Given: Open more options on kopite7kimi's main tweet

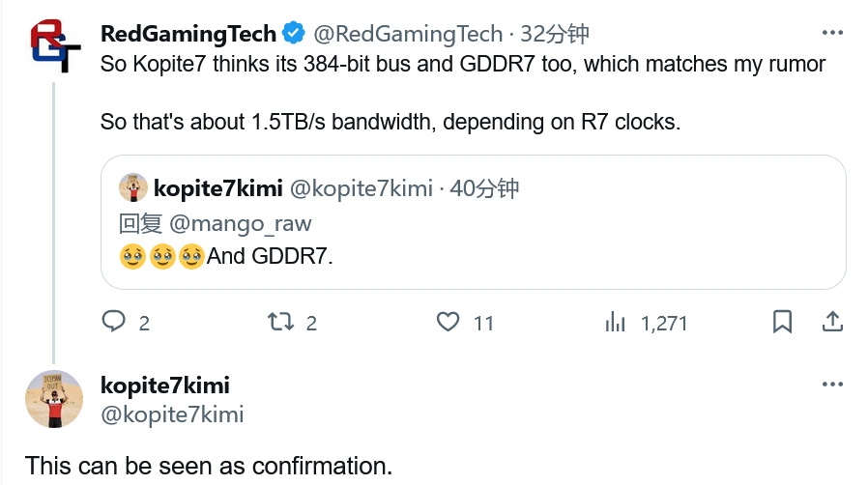Looking at the screenshot, I should click(832, 385).
